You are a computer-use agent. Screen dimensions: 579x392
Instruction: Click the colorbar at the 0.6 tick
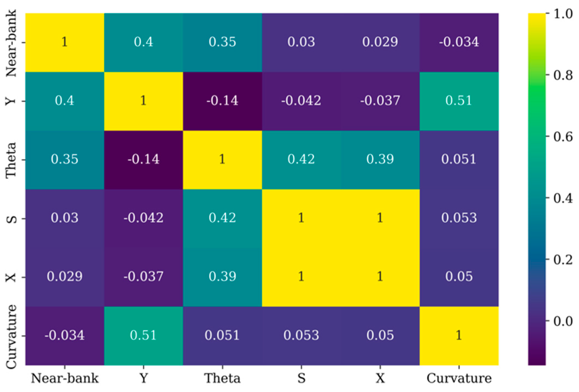pos(537,137)
